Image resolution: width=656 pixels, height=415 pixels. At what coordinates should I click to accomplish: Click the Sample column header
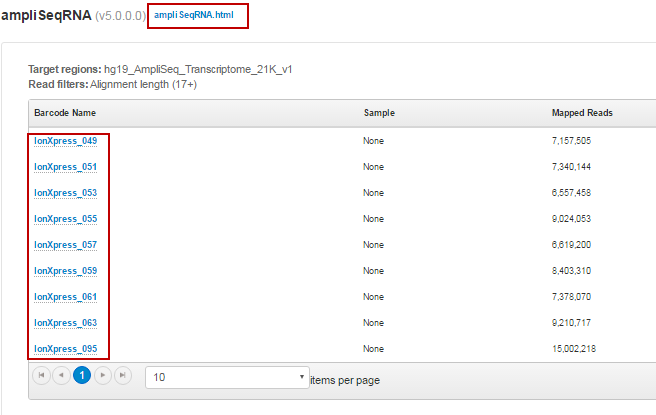coord(379,113)
